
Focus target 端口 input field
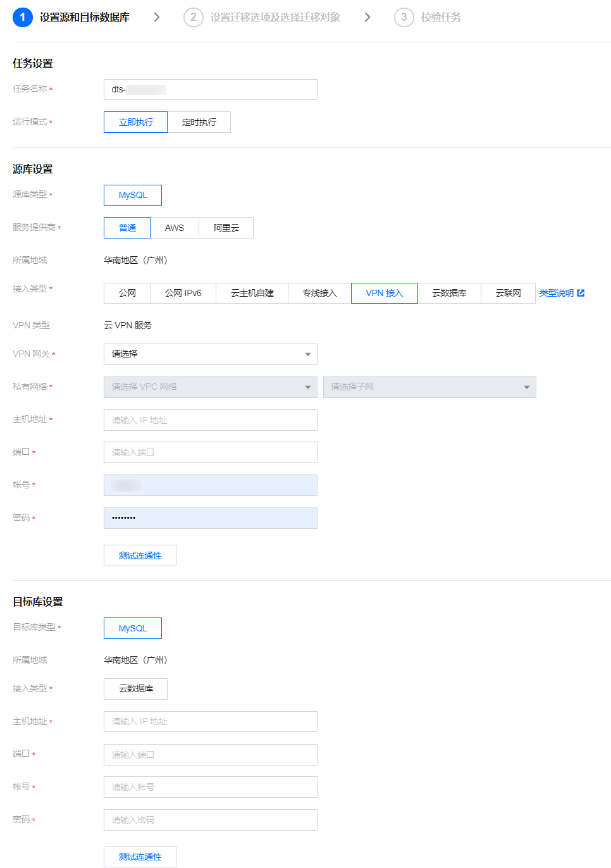[x=211, y=755]
